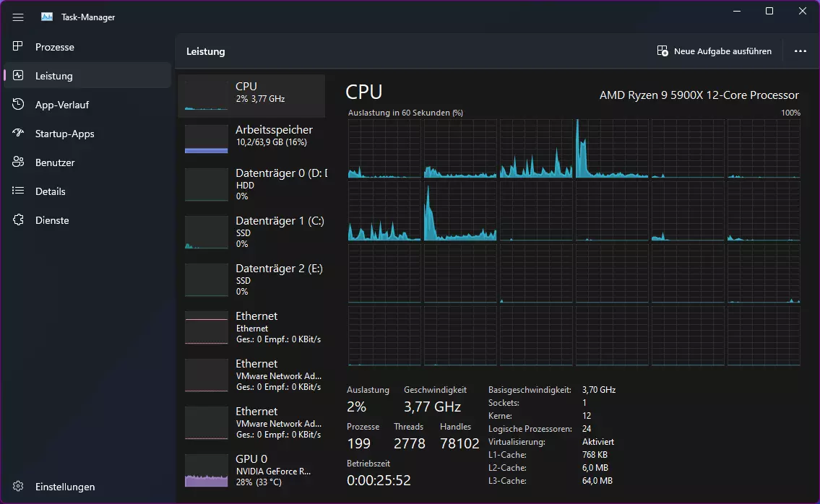Click the Einstellungen gear icon

[18, 486]
